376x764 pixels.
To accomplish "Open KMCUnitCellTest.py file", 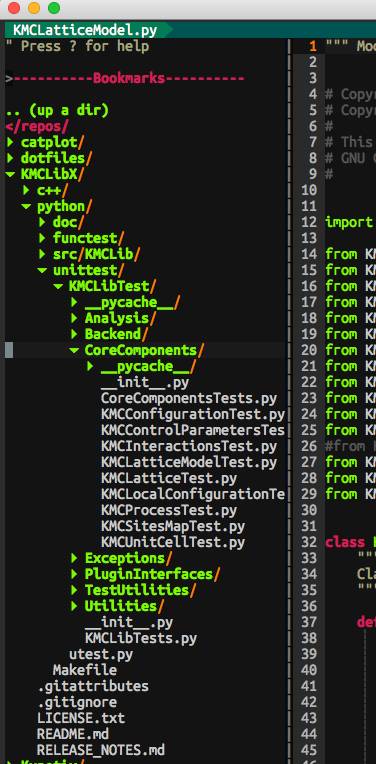I will pyautogui.click(x=173, y=542).
